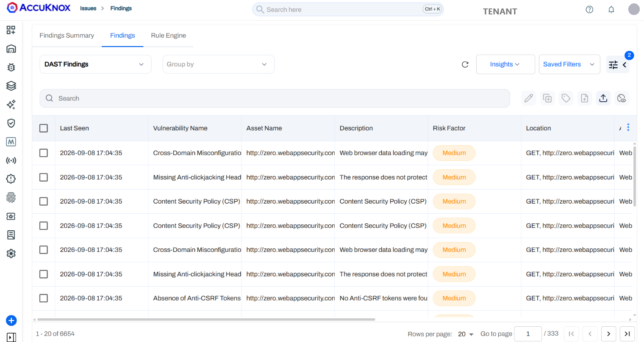Image resolution: width=644 pixels, height=342 pixels.
Task: Open the DAST Findings dropdown
Action: coord(95,64)
